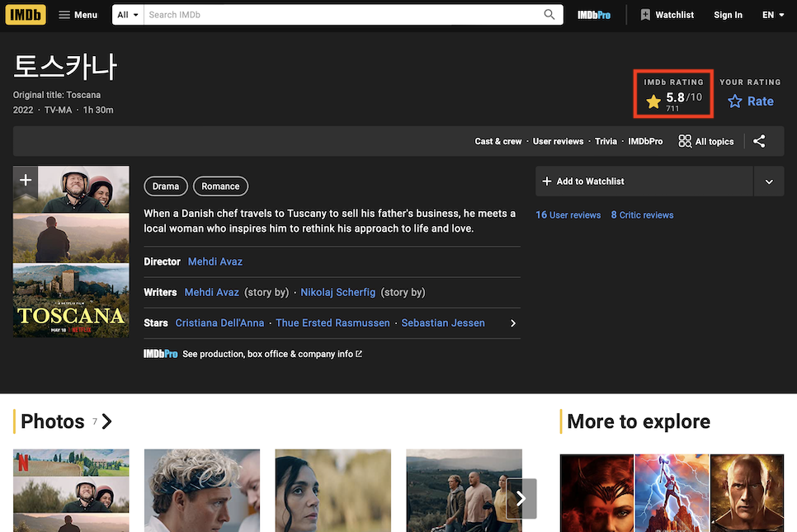Open Cast & crew link
Image resolution: width=797 pixels, height=532 pixels.
click(x=498, y=141)
